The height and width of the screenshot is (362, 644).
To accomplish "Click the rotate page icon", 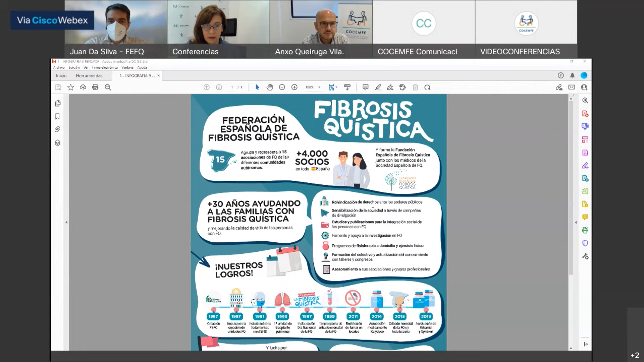I will (x=427, y=87).
